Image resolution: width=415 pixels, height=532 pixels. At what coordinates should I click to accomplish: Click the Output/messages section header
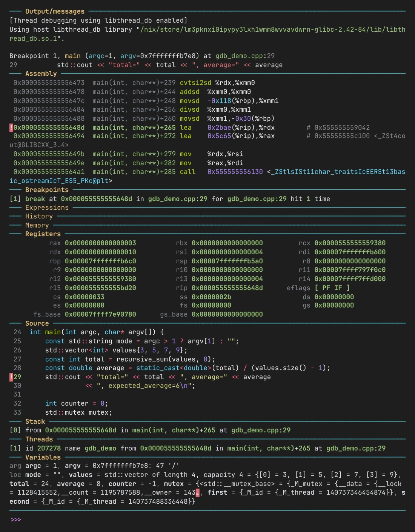(x=55, y=11)
